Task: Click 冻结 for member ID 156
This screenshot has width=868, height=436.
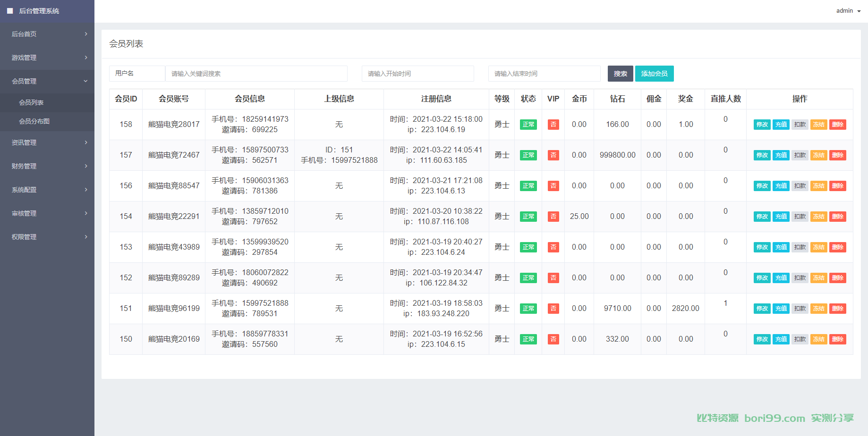Action: [x=819, y=186]
